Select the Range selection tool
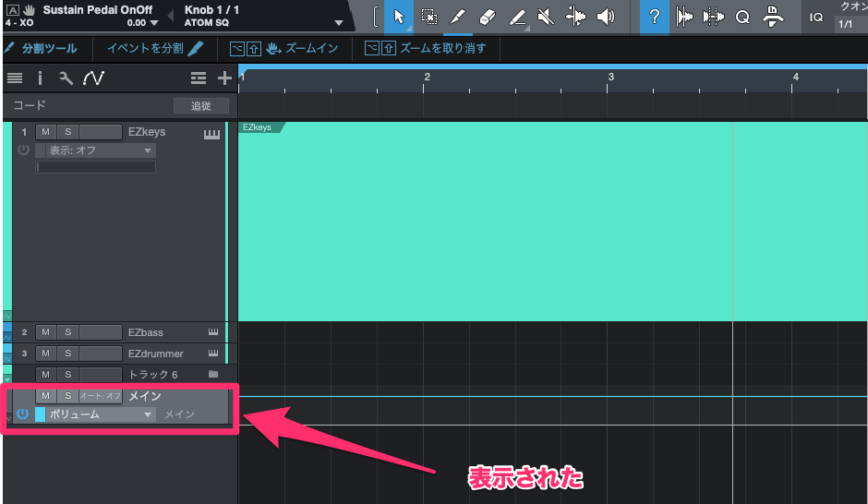 point(428,17)
